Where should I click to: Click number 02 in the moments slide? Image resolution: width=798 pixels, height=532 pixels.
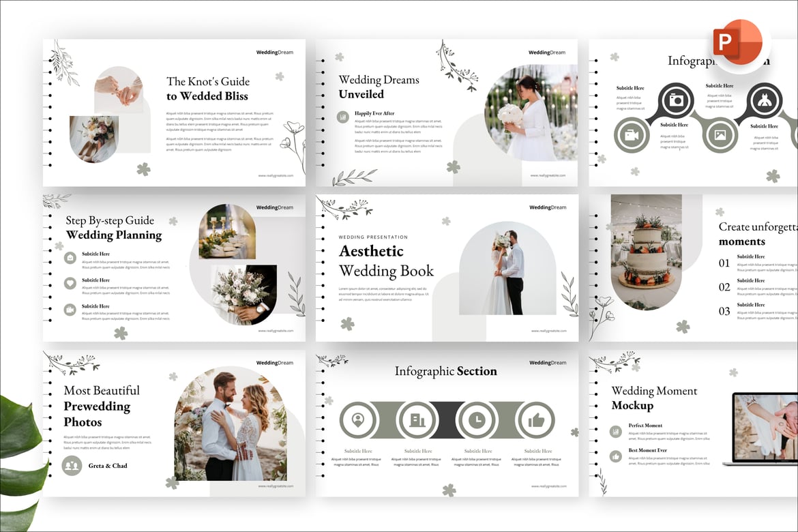724,287
